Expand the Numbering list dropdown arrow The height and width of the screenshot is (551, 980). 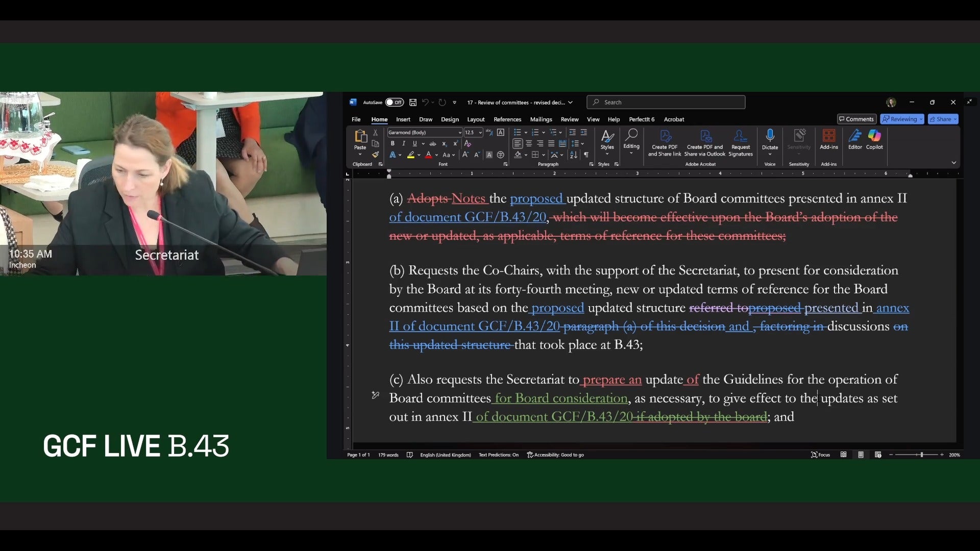544,133
